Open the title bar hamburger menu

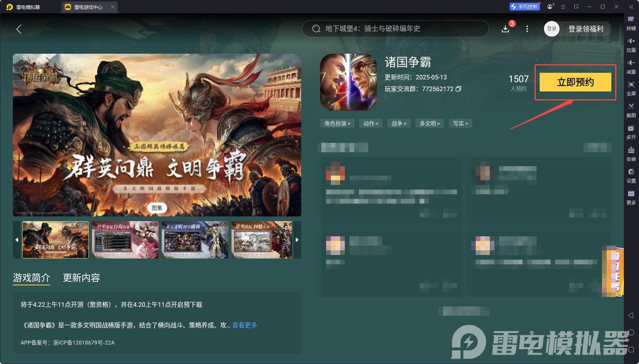pyautogui.click(x=563, y=7)
